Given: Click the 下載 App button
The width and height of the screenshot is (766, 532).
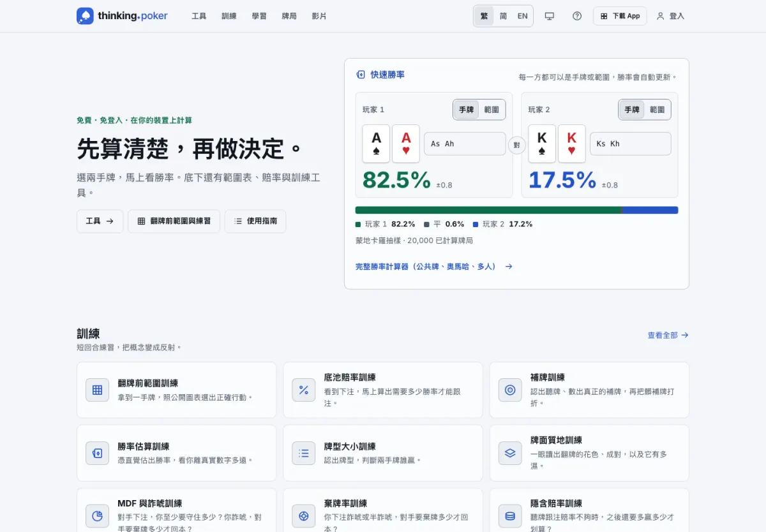Looking at the screenshot, I should 620,16.
